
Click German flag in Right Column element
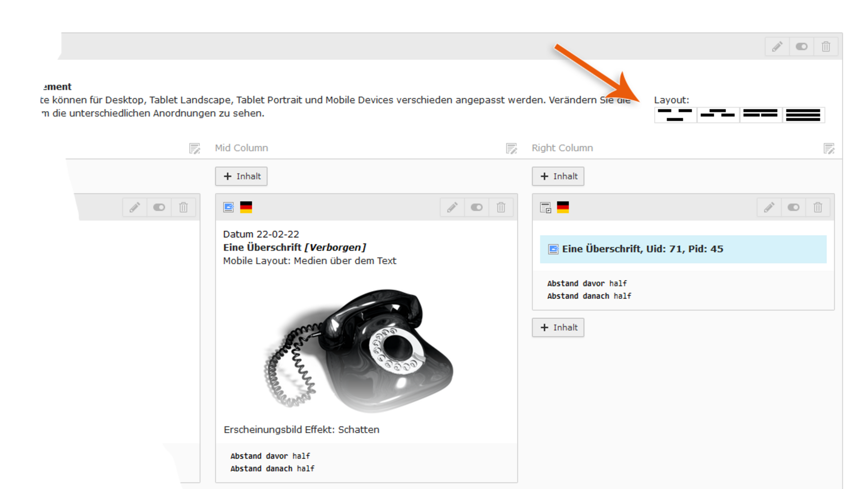[x=563, y=207]
